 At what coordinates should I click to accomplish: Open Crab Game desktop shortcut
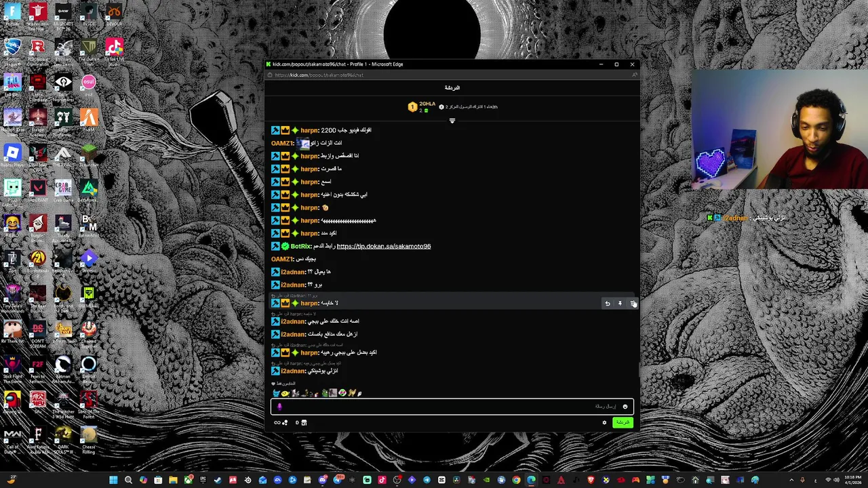click(63, 192)
